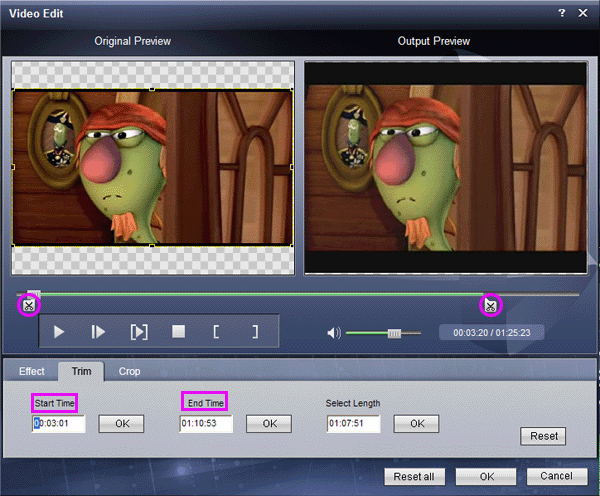Click the Original Preview heading
This screenshot has width=600, height=496.
coord(132,41)
